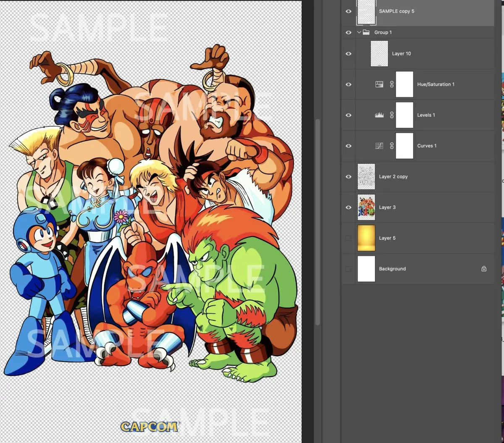The image size is (504, 443).
Task: Hide Layer 3 with its eye icon
Action: click(349, 207)
